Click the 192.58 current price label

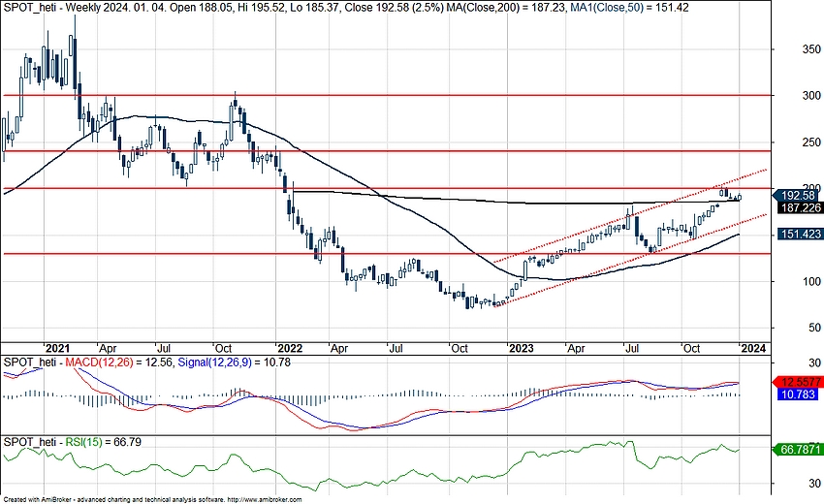(801, 194)
